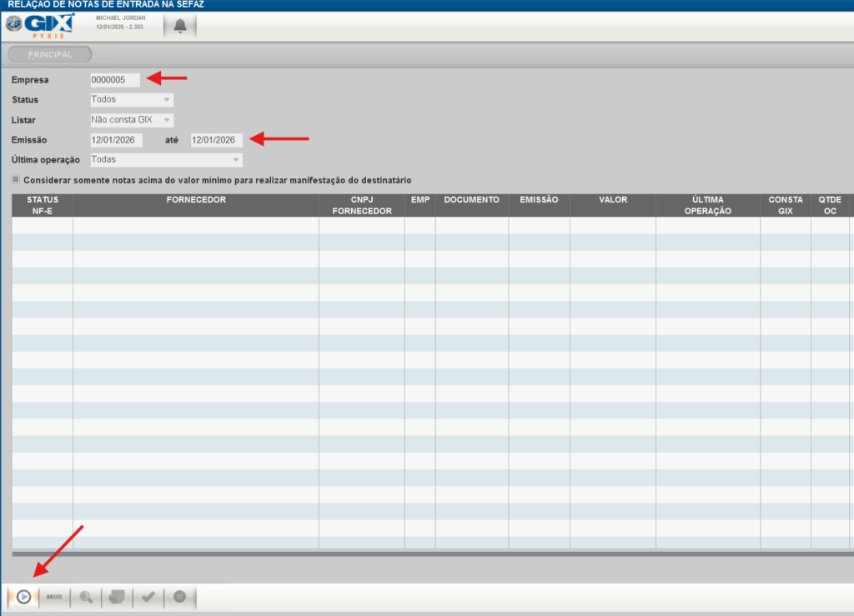Open the notifications bell

(180, 26)
